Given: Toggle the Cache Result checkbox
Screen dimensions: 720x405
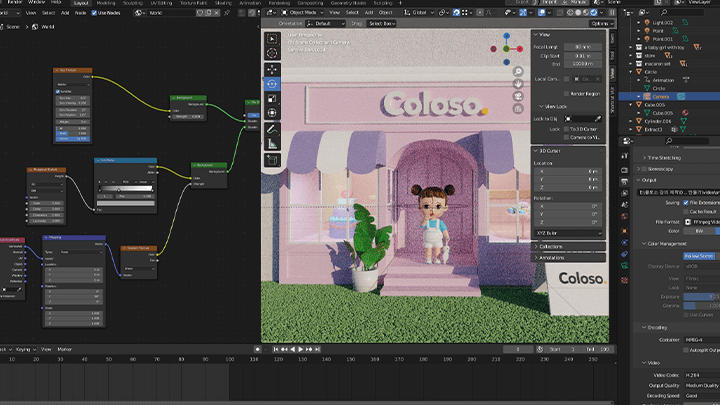Looking at the screenshot, I should click(x=686, y=212).
